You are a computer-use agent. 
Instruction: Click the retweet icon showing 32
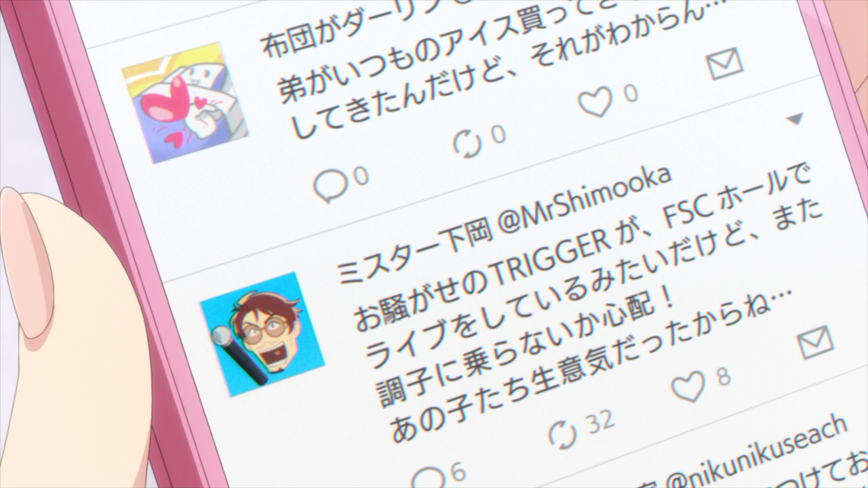click(562, 434)
